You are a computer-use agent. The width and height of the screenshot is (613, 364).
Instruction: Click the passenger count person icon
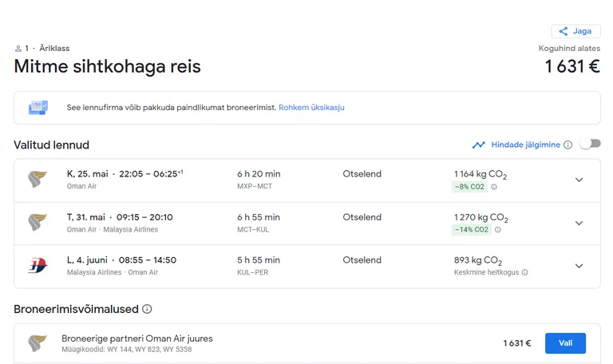pos(18,49)
